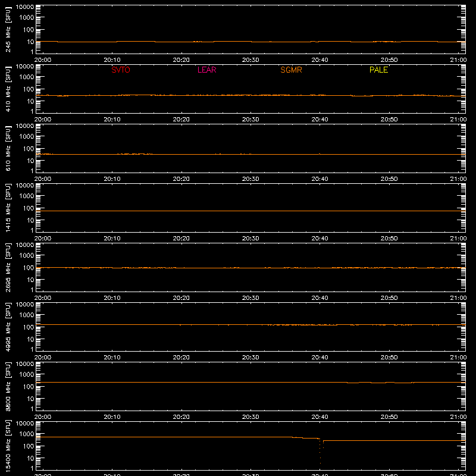This screenshot has width=476, height=476.
Task: Click 20:50 tick label under 410 MHz plot
Action: (389, 120)
